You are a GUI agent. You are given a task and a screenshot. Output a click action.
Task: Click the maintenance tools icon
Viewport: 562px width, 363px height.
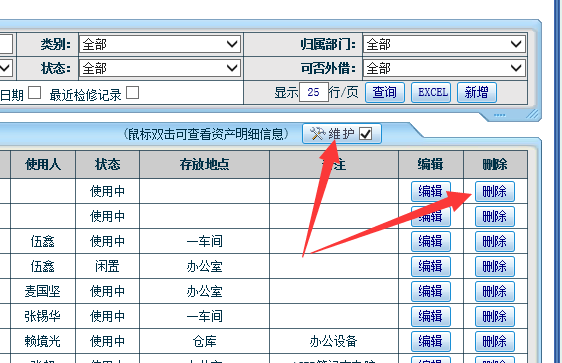click(317, 134)
